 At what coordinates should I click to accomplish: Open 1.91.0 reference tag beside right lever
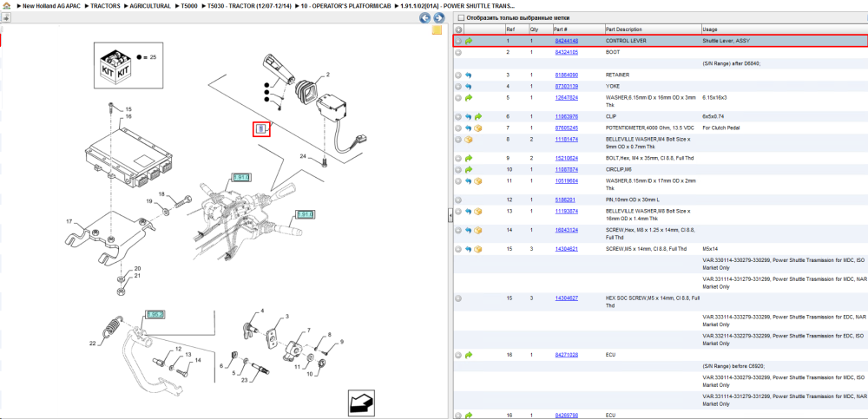(x=305, y=214)
